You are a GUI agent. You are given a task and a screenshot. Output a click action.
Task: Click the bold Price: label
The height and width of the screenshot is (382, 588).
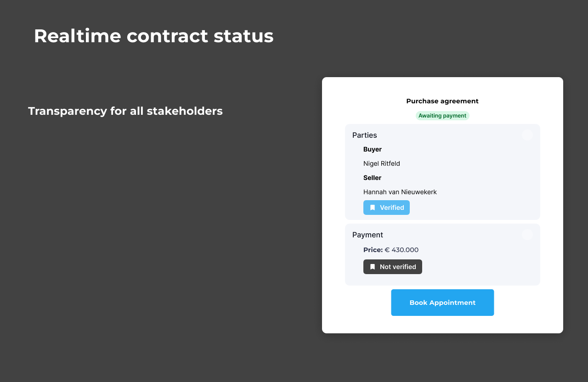[x=373, y=250]
